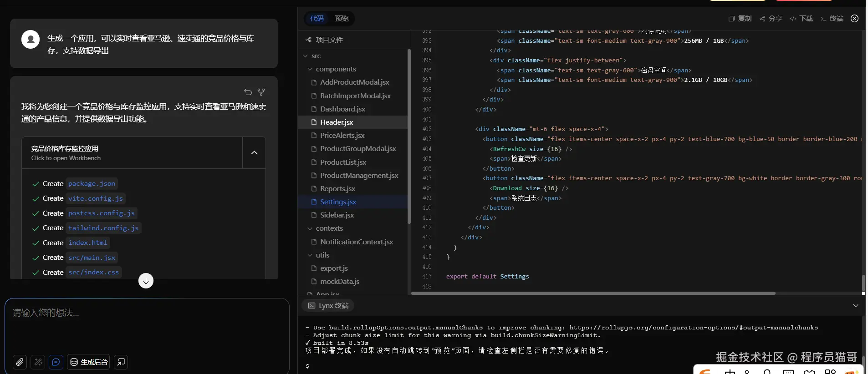This screenshot has height=374, width=868.
Task: Open AddProductModal.jsx file
Action: (352, 82)
